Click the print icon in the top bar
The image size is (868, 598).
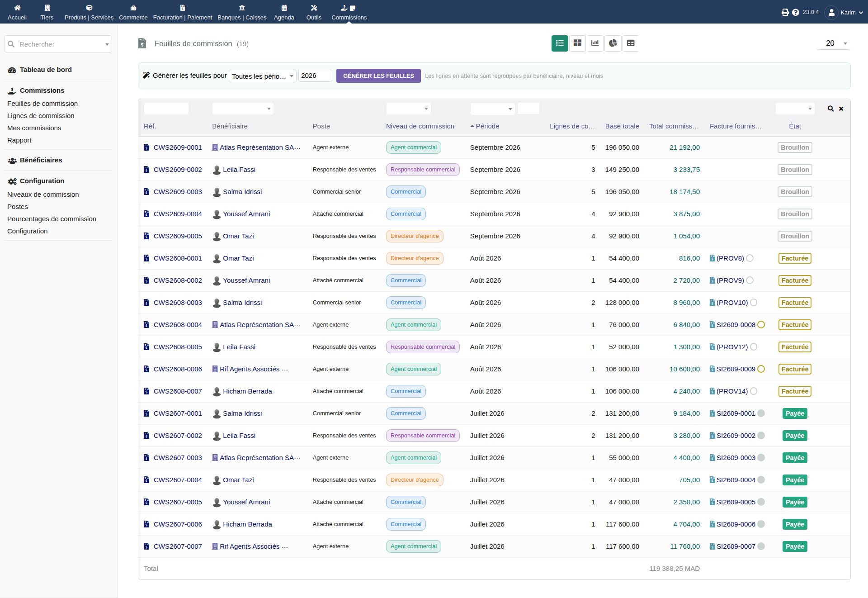785,12
